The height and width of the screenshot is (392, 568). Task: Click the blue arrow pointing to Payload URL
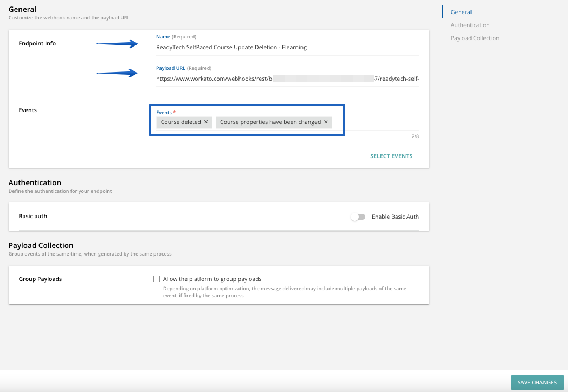click(x=117, y=74)
